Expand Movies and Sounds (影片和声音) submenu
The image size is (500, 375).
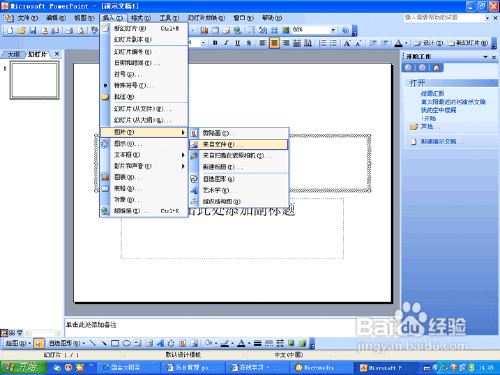(x=144, y=166)
